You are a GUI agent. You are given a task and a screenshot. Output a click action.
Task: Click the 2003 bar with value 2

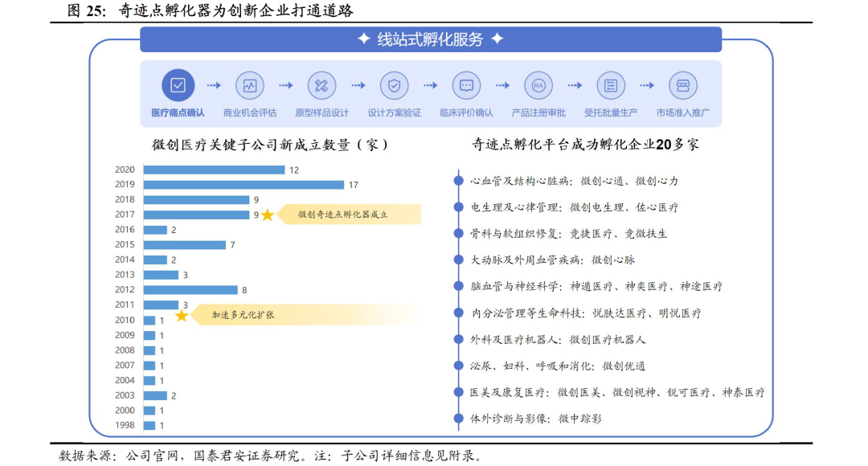click(156, 396)
